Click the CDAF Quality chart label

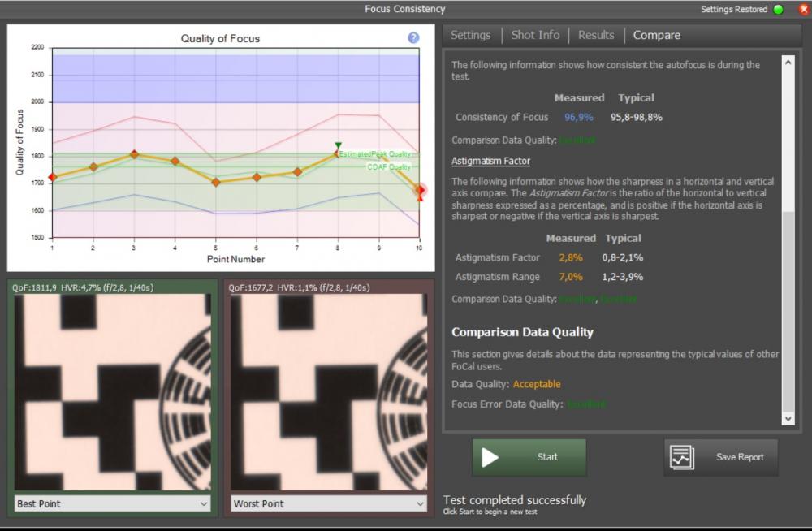(x=388, y=166)
